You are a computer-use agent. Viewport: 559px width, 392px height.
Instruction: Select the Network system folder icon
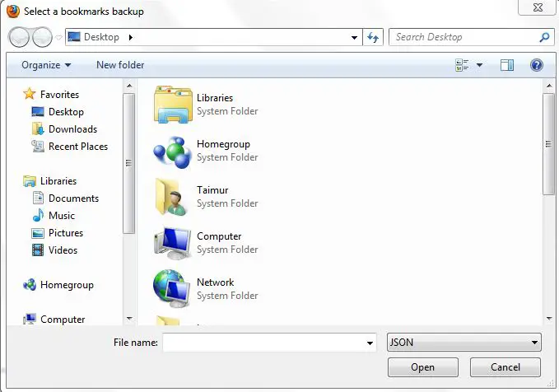point(172,289)
